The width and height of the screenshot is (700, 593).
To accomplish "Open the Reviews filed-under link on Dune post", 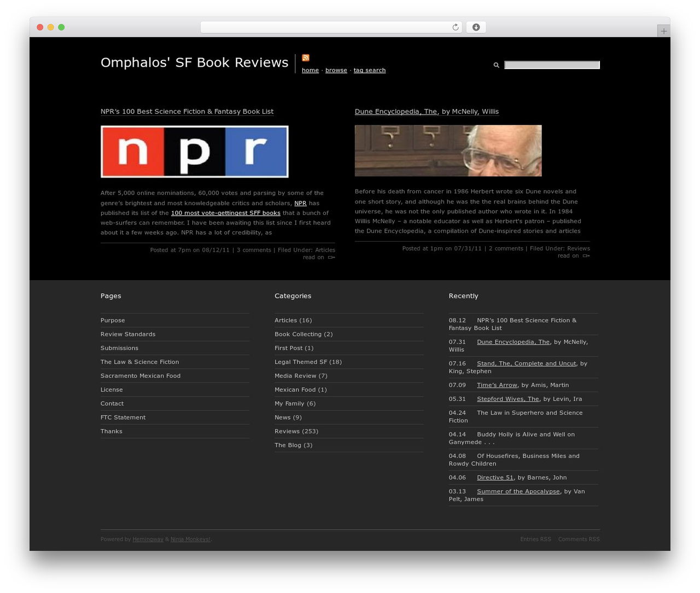I will click(579, 248).
